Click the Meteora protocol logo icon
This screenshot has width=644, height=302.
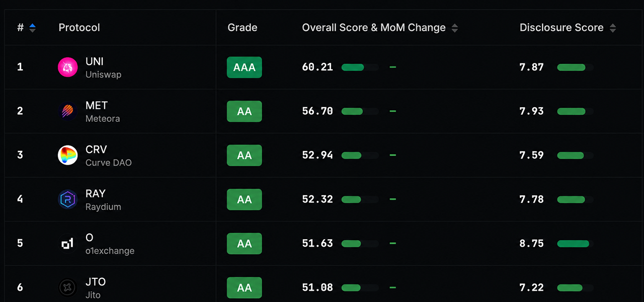coord(68,111)
